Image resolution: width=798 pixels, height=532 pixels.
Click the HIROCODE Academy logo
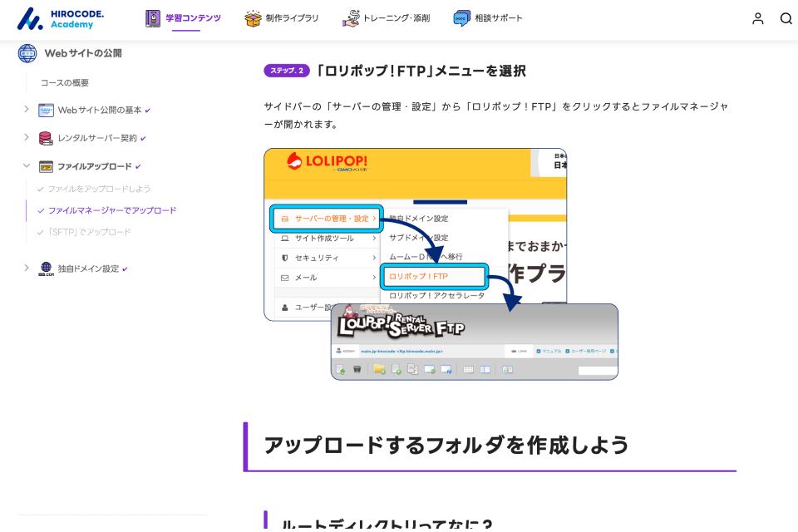pyautogui.click(x=60, y=18)
